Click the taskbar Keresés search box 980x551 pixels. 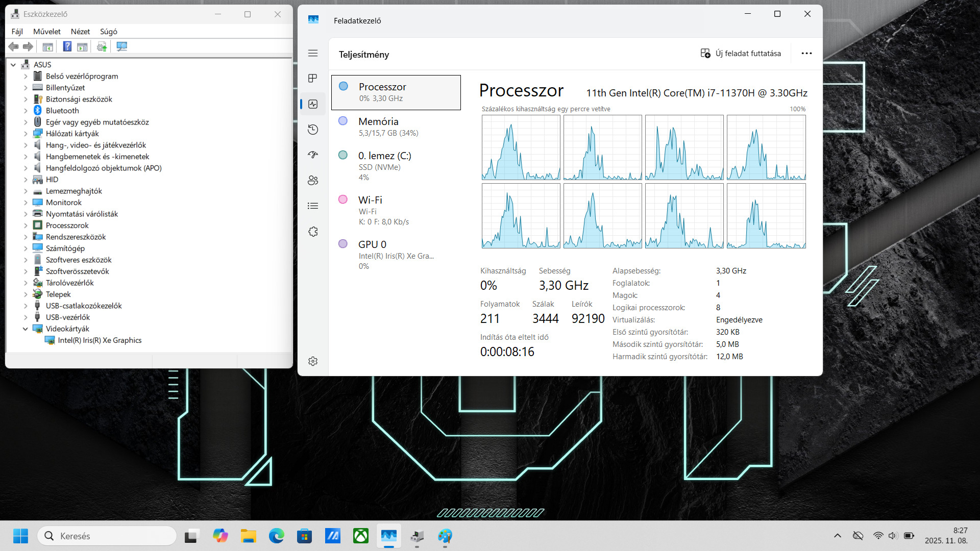tap(107, 536)
